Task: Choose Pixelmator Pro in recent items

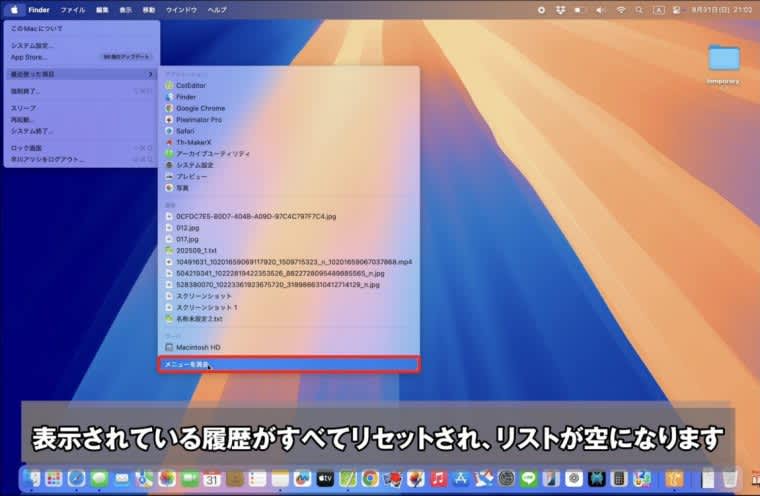Action: point(199,119)
